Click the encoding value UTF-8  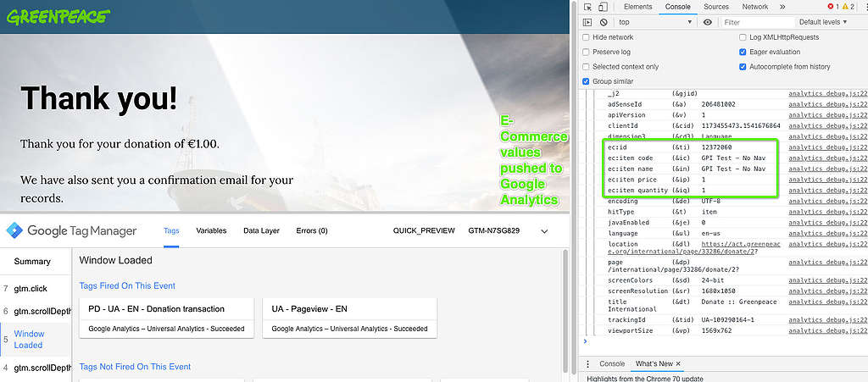pos(711,202)
